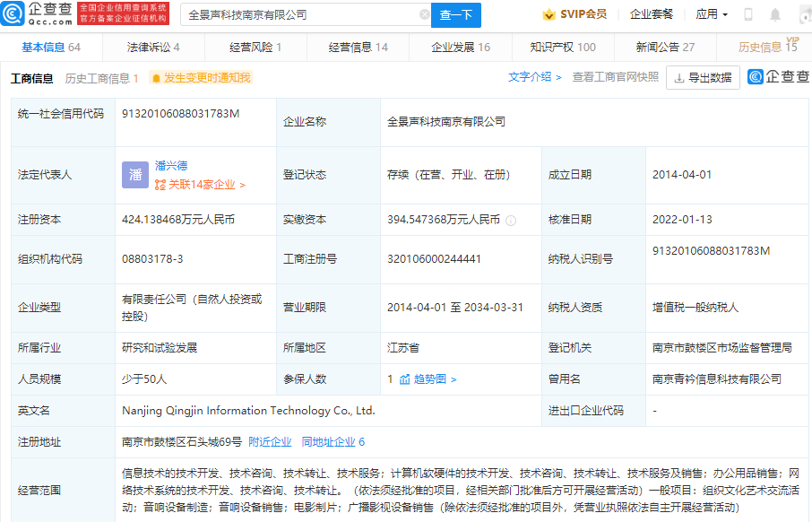The width and height of the screenshot is (812, 522).
Task: Switch to the 法律诉讼 tab
Action: click(152, 48)
